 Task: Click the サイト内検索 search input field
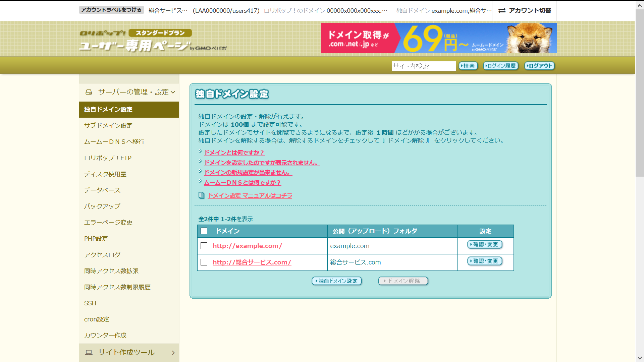(x=423, y=66)
